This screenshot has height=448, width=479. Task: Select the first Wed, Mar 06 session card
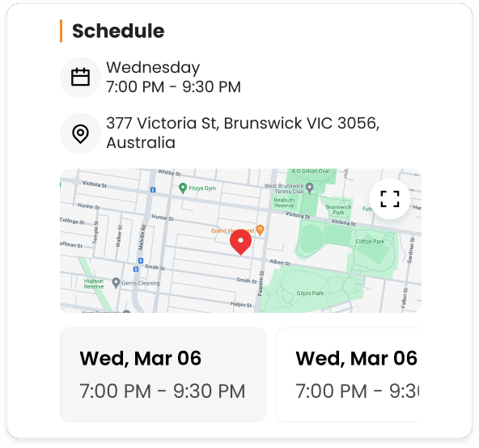coord(163,374)
